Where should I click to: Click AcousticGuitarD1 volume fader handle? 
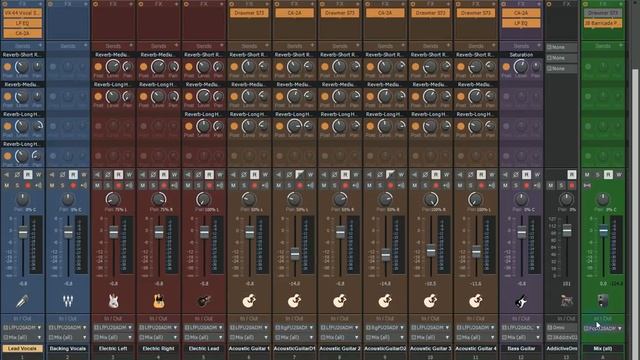pos(295,254)
